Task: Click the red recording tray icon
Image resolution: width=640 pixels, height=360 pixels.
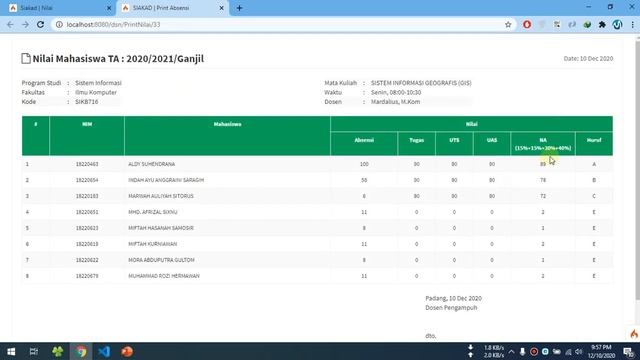Action: pyautogui.click(x=533, y=351)
